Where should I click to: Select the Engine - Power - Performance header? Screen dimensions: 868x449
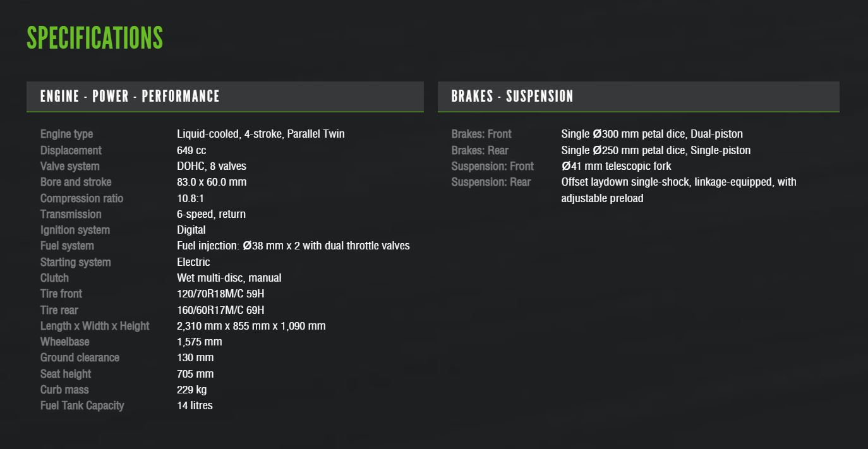[x=130, y=97]
